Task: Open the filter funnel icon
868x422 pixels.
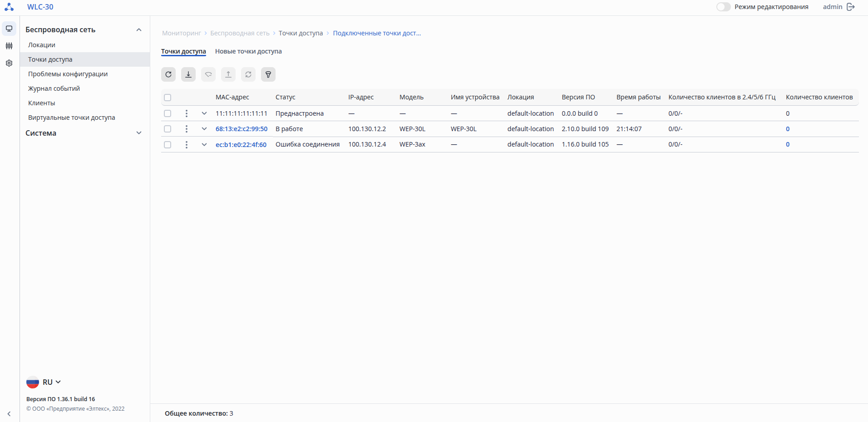Action: (268, 74)
